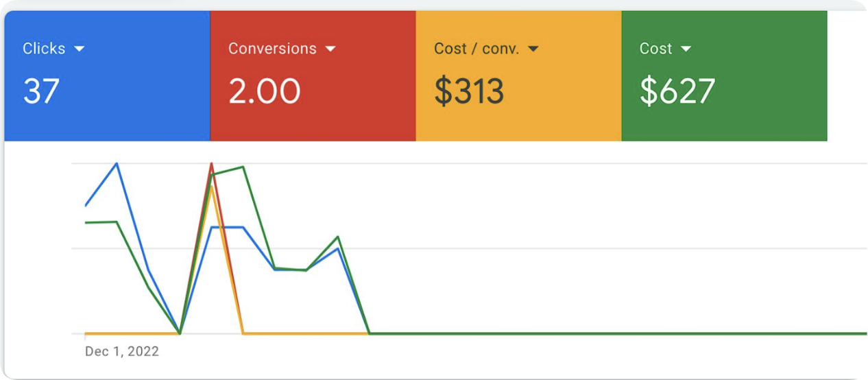Click the green cost line's highest peak
This screenshot has width=868, height=380.
243,167
